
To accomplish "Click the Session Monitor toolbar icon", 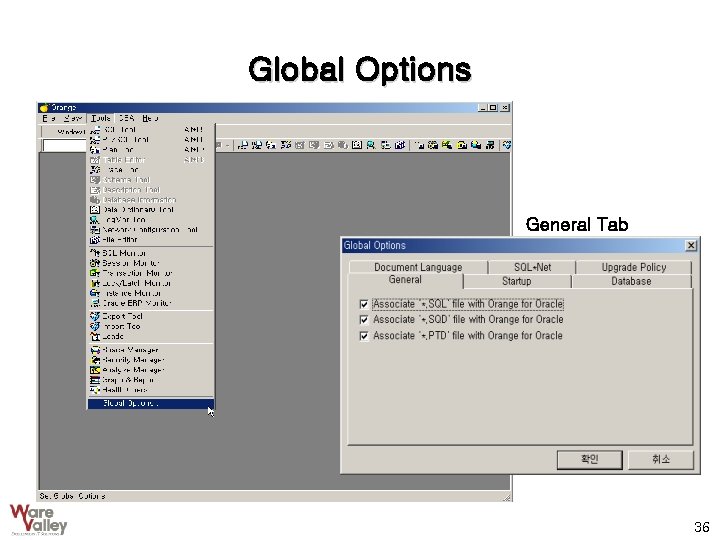I will pos(433,145).
